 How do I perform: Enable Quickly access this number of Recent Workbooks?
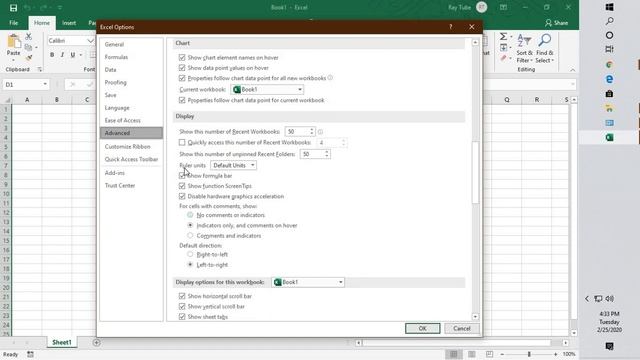pos(182,142)
